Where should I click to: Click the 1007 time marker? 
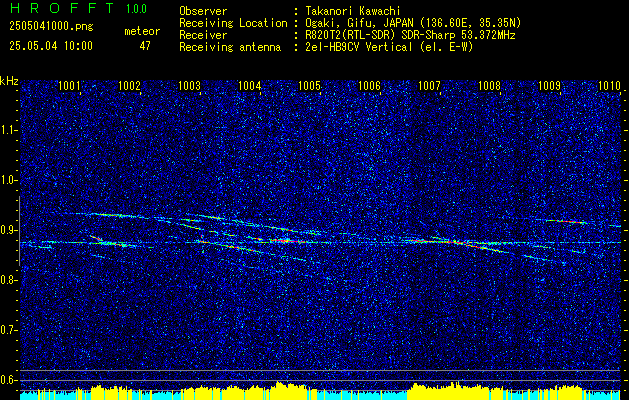[x=430, y=86]
